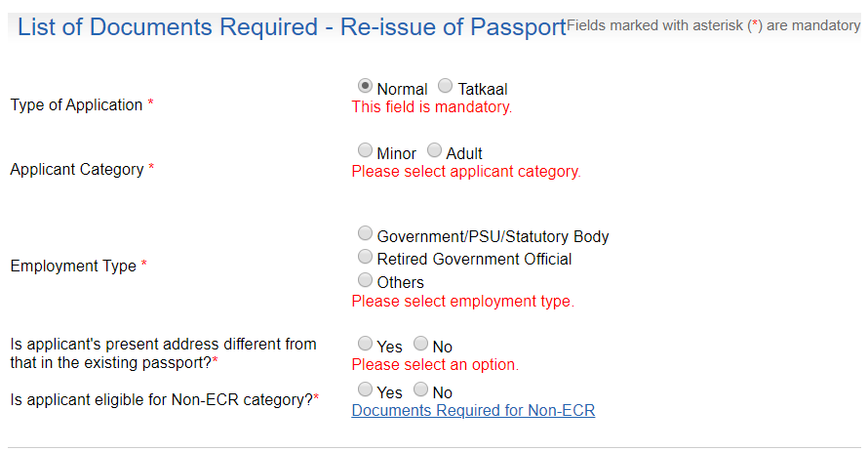Choose Tatkaal as type of application
868x451 pixels.
point(446,86)
